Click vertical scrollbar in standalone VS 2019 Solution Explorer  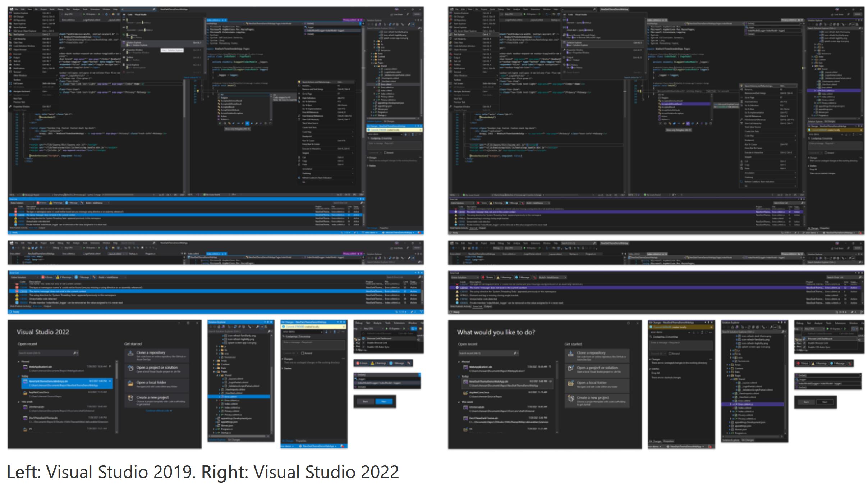pyautogui.click(x=271, y=384)
